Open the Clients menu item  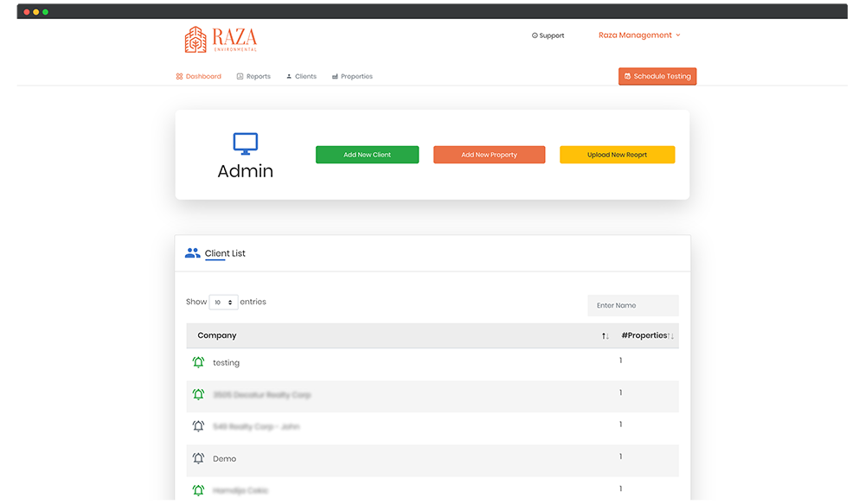click(x=301, y=76)
